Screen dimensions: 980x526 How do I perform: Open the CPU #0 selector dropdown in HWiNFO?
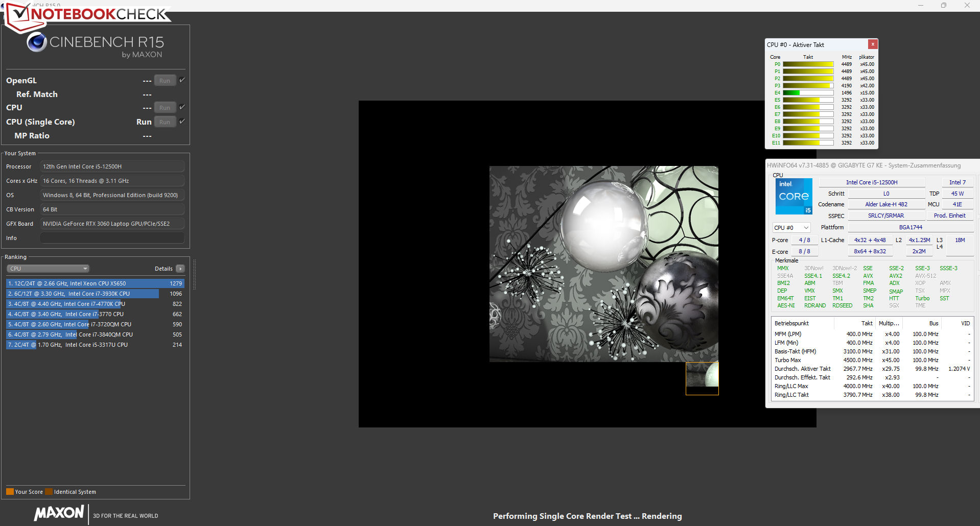coord(791,228)
